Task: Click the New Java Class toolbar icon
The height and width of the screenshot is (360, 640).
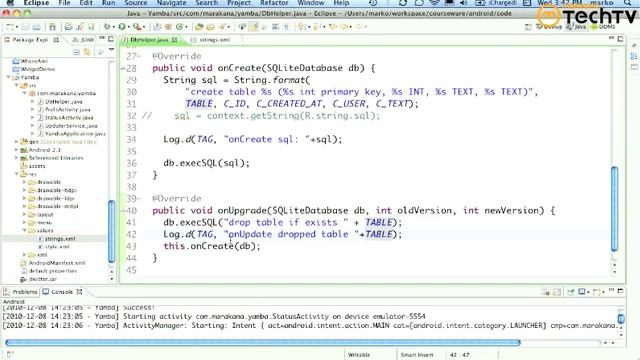Action: [x=179, y=27]
